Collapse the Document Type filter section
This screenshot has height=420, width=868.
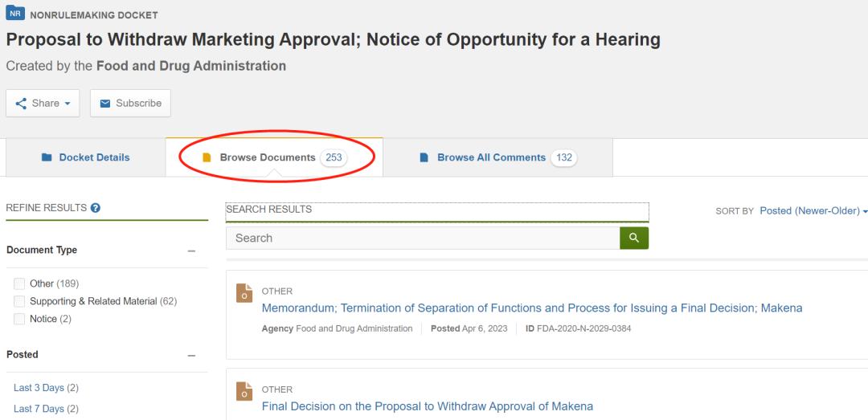click(x=191, y=251)
